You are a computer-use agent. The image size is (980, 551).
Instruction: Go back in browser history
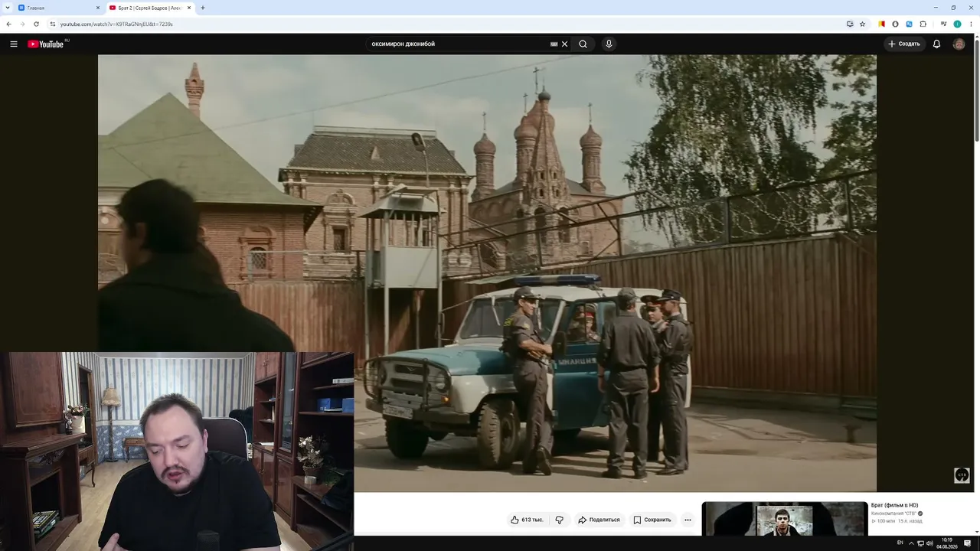(8, 24)
